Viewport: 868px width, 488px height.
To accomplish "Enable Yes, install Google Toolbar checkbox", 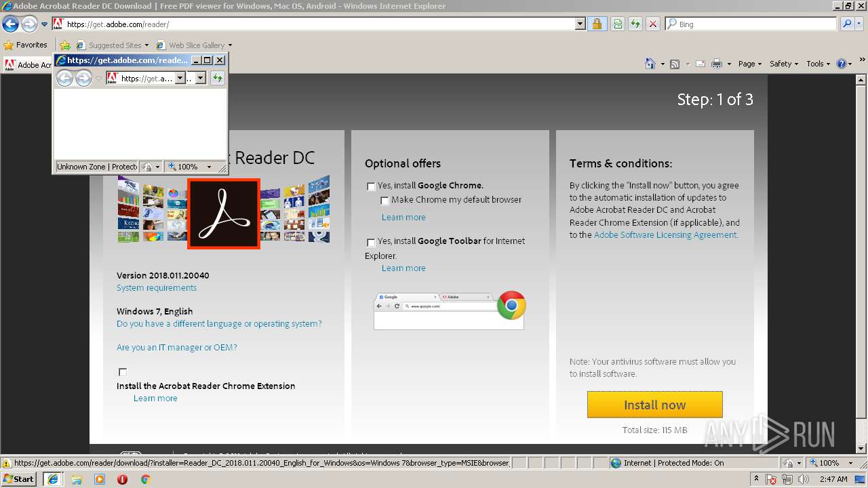I will 371,242.
